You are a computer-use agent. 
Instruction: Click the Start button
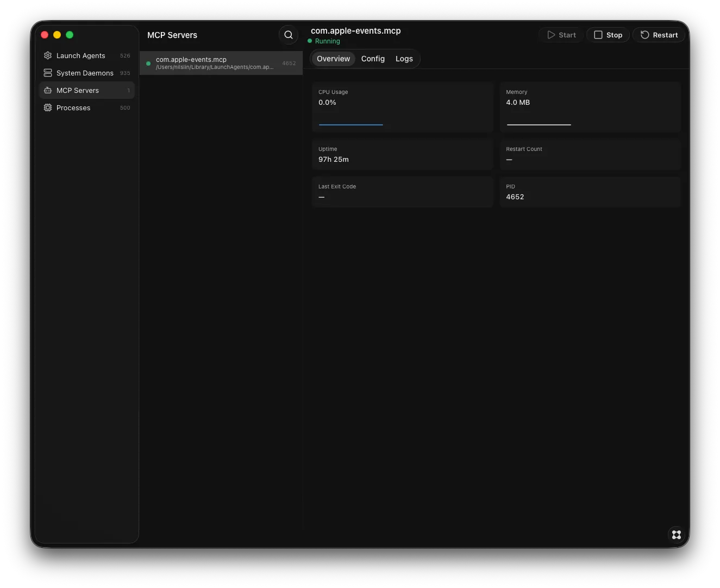click(x=561, y=35)
